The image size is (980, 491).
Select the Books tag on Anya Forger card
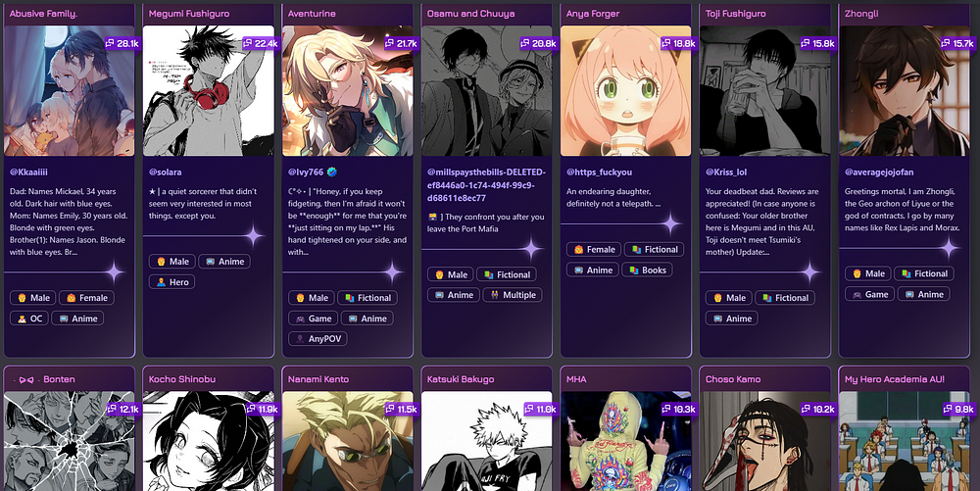(x=648, y=270)
